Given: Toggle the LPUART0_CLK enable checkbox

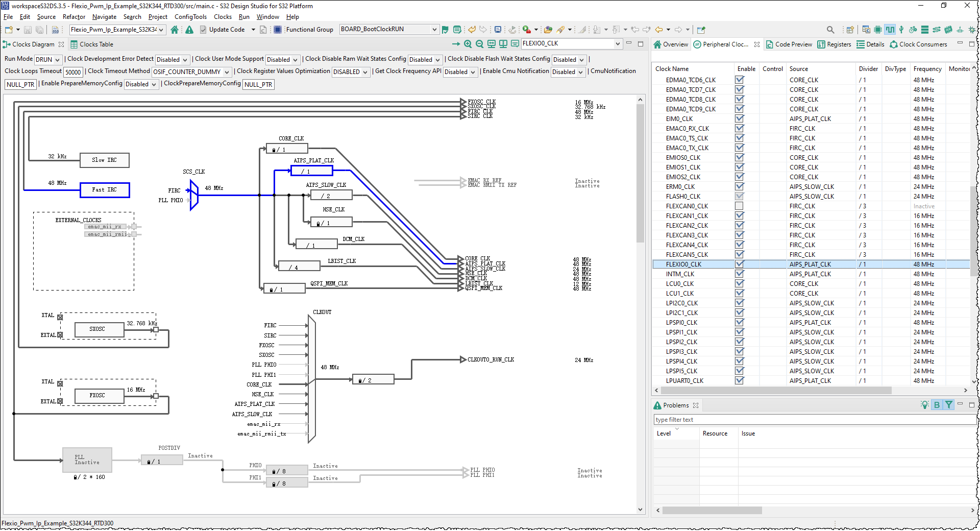Looking at the screenshot, I should tap(739, 381).
